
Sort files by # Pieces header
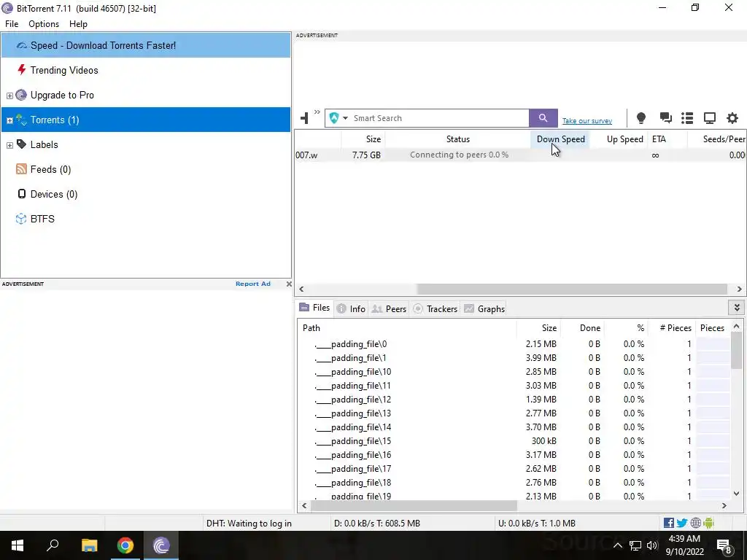pyautogui.click(x=672, y=327)
